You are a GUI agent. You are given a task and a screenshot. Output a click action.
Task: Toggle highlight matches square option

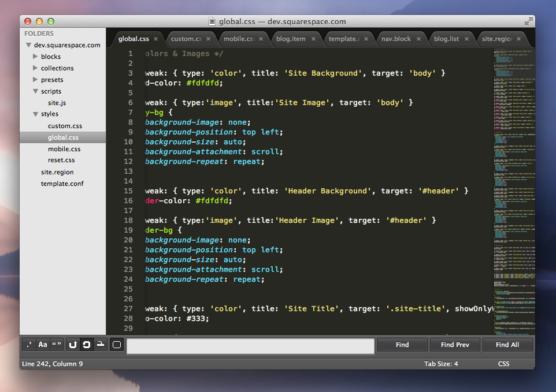point(117,345)
